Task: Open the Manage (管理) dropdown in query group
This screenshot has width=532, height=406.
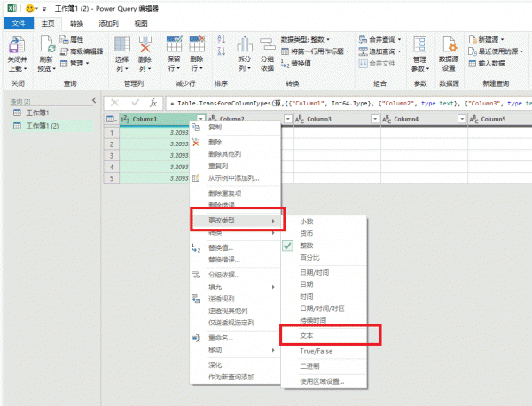Action: 74,64
